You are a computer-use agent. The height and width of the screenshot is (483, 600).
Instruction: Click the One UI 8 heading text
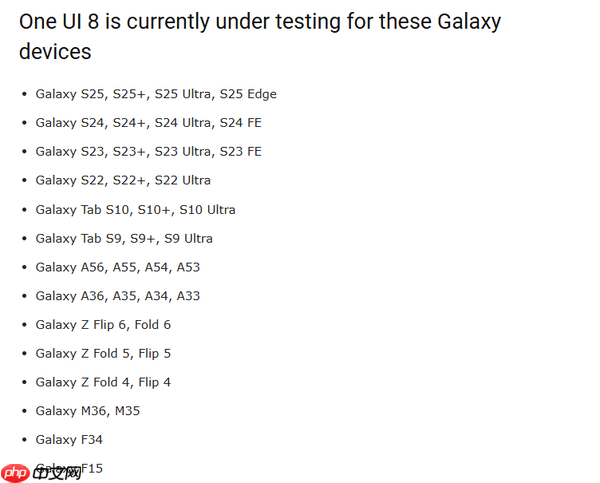(260, 21)
